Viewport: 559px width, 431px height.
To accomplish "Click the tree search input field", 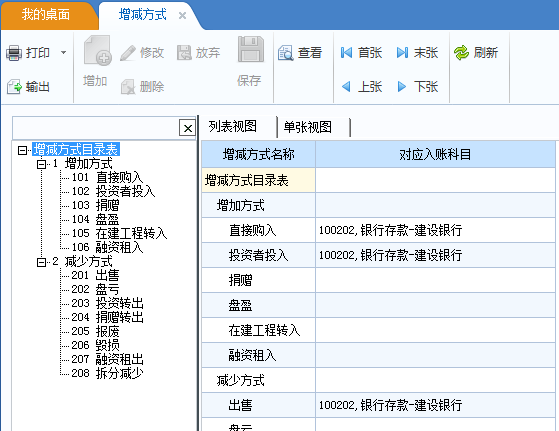I will [96, 128].
